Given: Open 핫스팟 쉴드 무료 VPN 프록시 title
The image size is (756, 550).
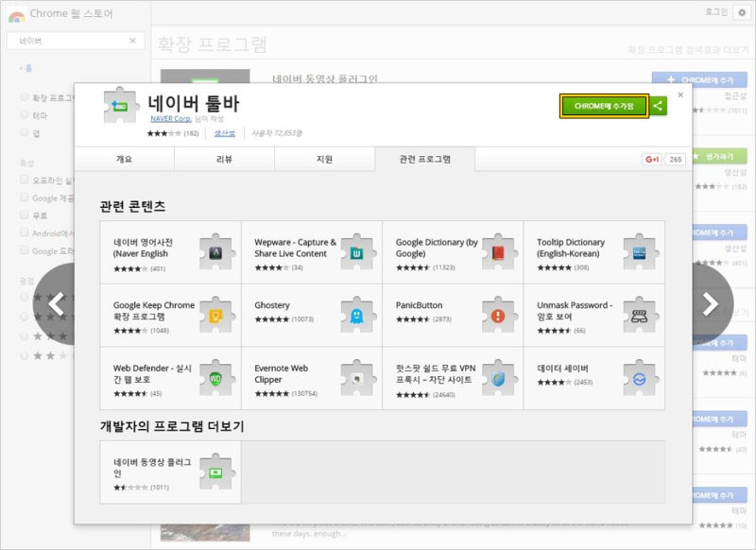Looking at the screenshot, I should [436, 374].
